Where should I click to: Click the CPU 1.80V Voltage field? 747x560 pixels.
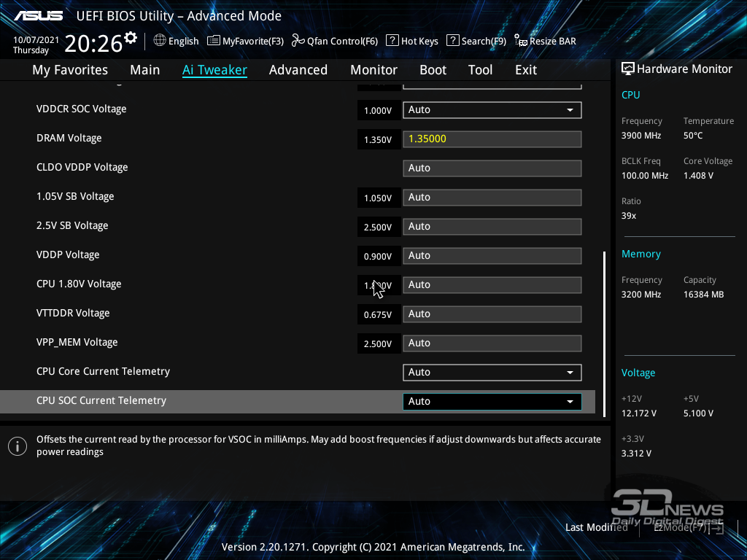point(492,285)
